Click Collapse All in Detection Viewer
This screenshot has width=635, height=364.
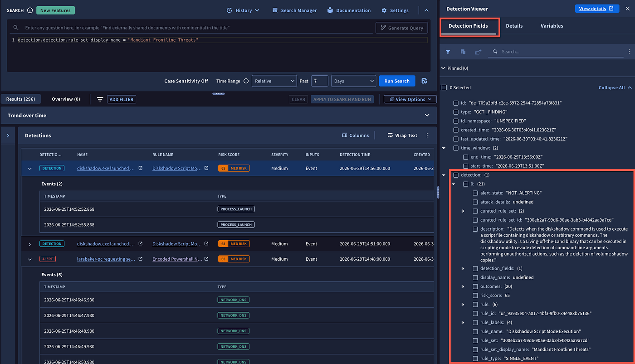(614, 87)
